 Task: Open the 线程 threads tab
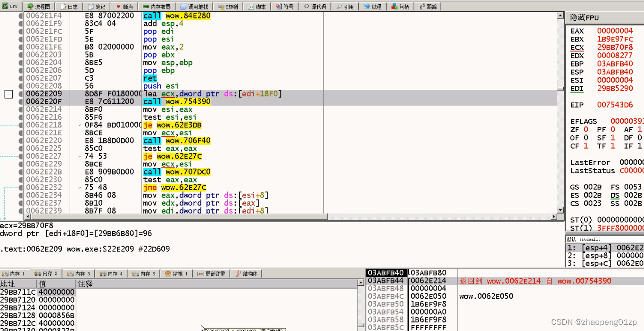373,7
